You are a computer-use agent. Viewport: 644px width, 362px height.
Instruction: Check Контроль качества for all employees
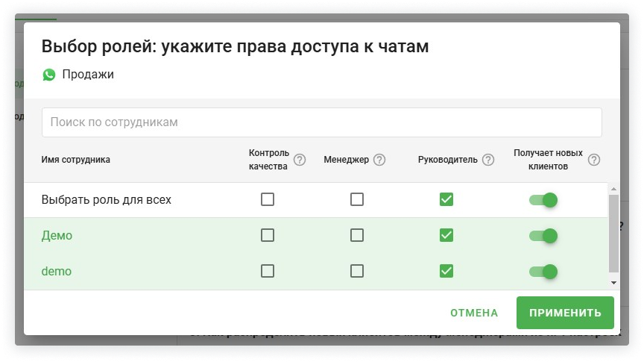tap(268, 199)
